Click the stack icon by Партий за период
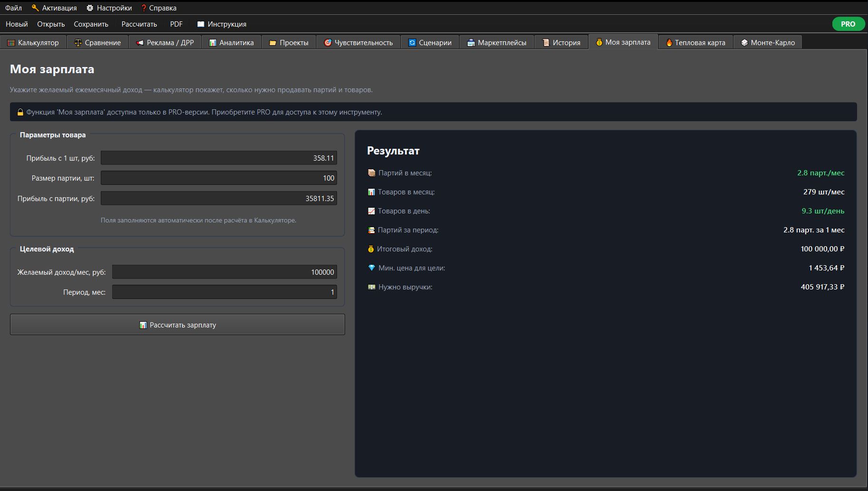 tap(371, 230)
